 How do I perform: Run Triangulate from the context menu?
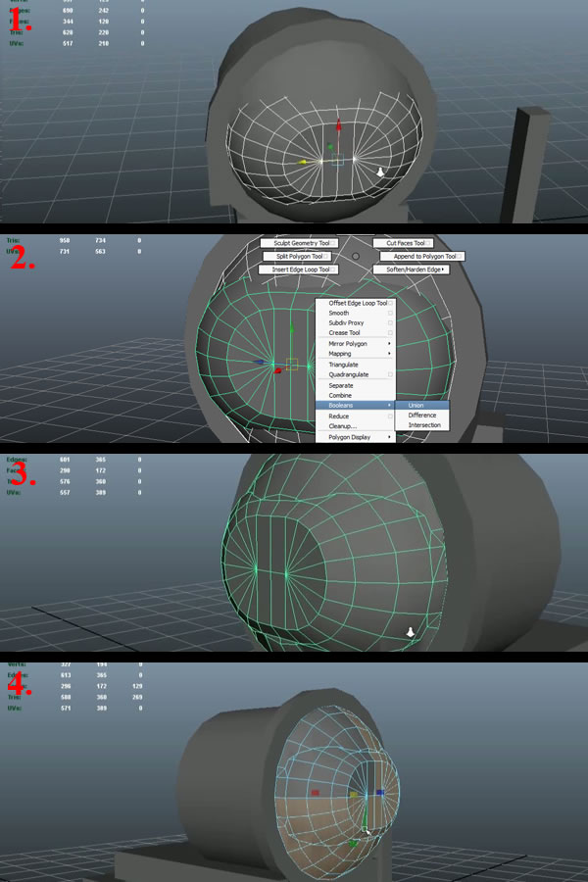[x=343, y=365]
